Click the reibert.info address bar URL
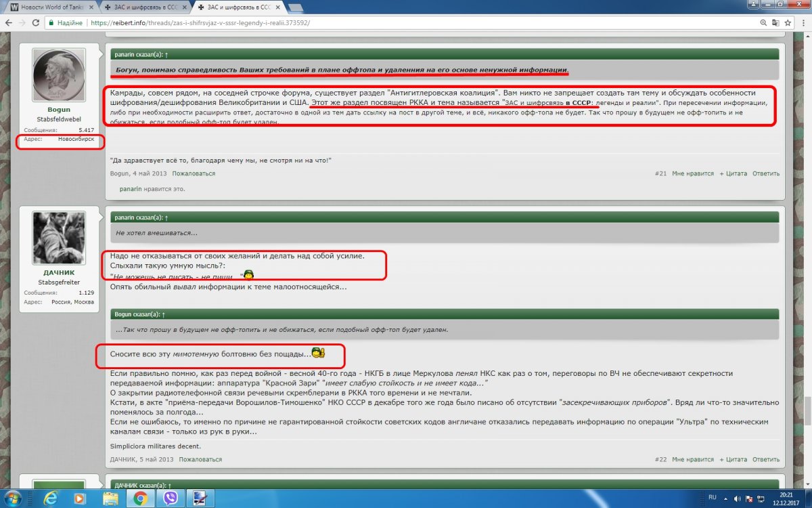 [x=200, y=22]
